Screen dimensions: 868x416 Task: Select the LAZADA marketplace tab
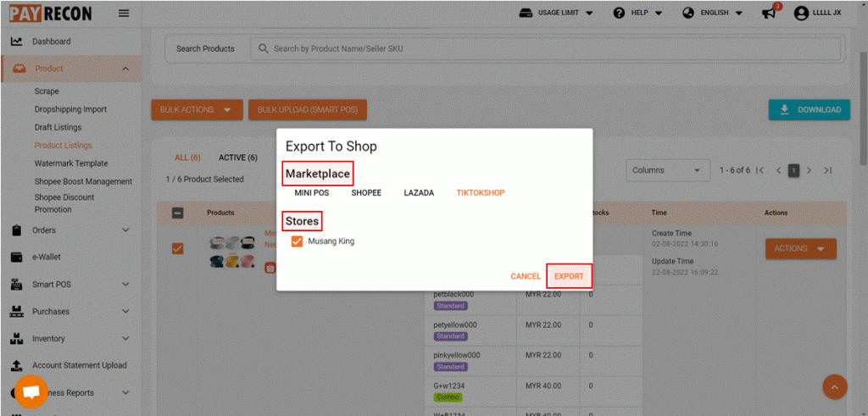click(419, 193)
